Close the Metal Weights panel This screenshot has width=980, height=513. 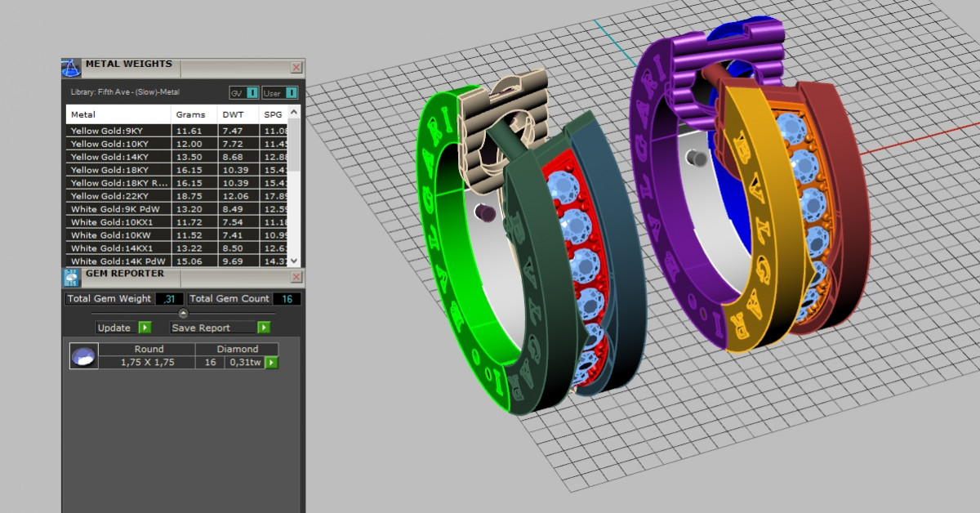pyautogui.click(x=296, y=68)
